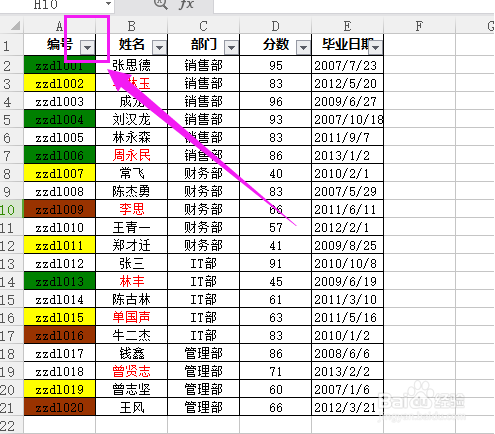This screenshot has height=434, width=495.
Task: Click green cell zzd1004
Action: pos(60,120)
